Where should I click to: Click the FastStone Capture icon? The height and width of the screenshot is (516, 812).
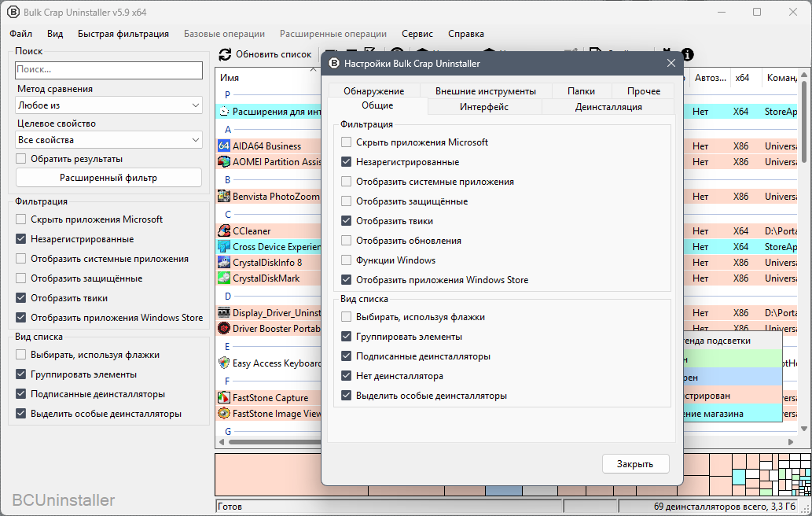tap(224, 397)
